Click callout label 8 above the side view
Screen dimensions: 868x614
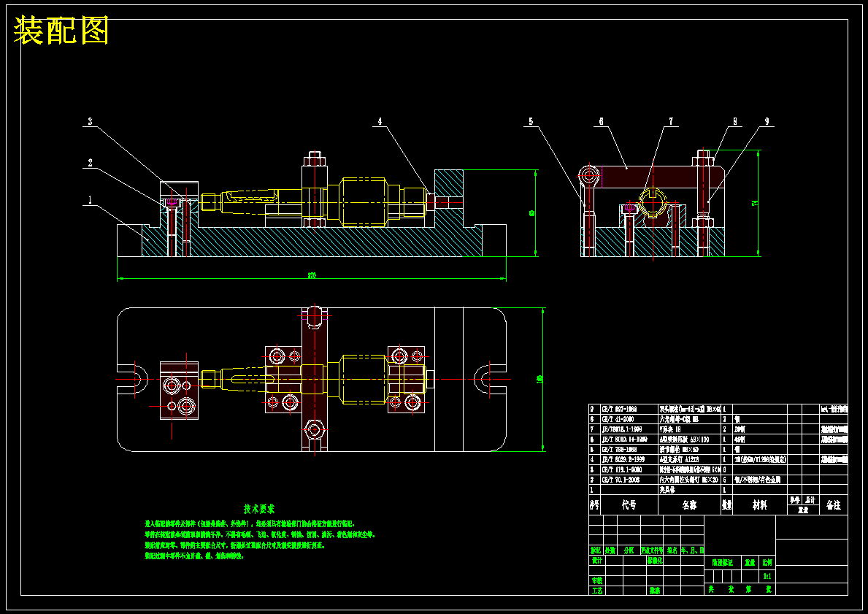coord(735,121)
